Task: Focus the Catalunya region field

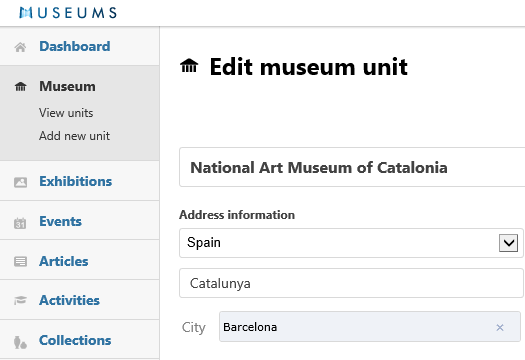Action: pos(351,283)
